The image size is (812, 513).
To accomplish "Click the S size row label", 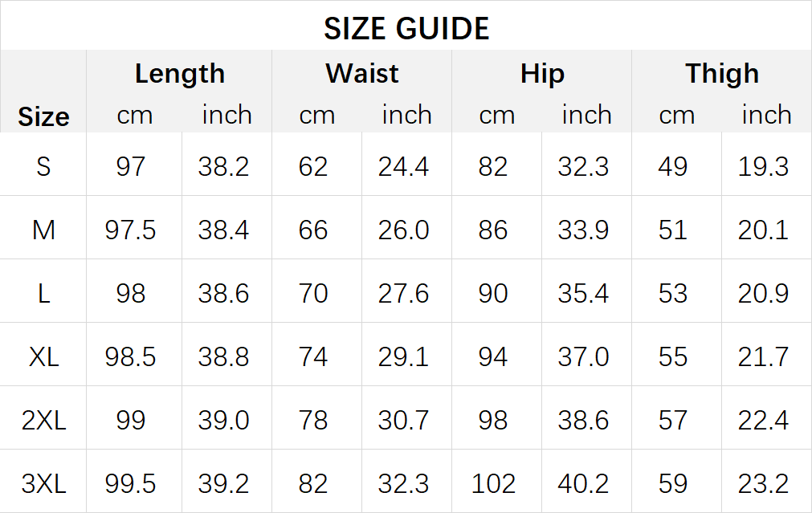I will tap(43, 166).
